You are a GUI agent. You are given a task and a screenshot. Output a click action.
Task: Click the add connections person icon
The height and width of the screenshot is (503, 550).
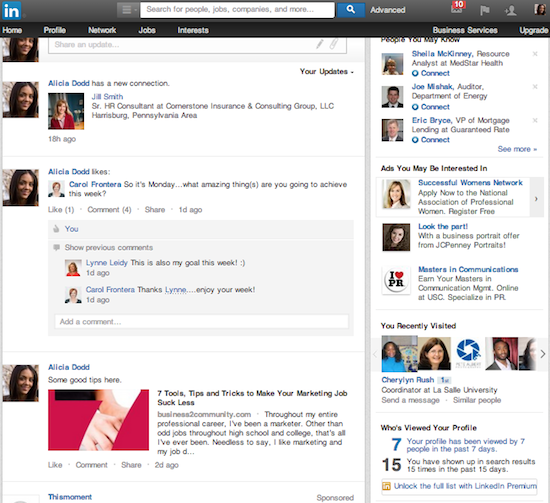point(510,10)
